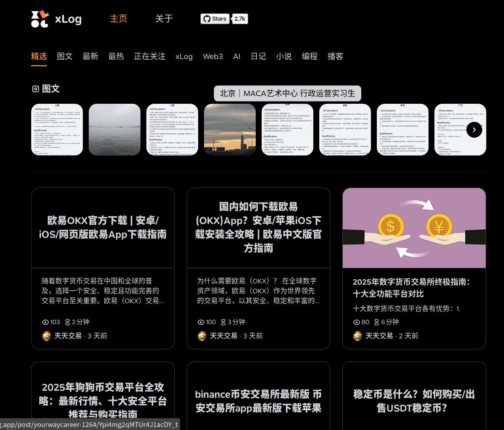Click the 图文 section heading
The image size is (504, 430).
(51, 89)
